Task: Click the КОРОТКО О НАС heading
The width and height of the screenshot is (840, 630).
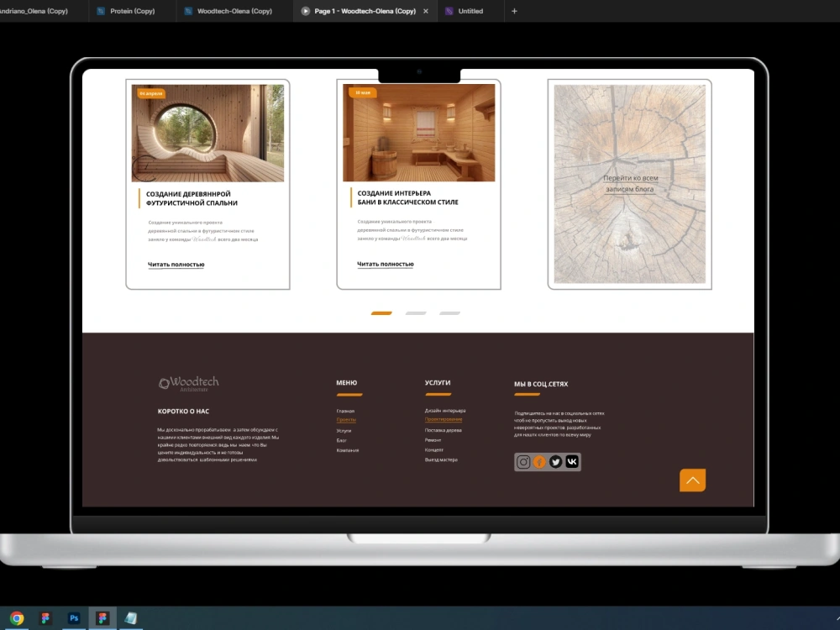Action: 183,412
